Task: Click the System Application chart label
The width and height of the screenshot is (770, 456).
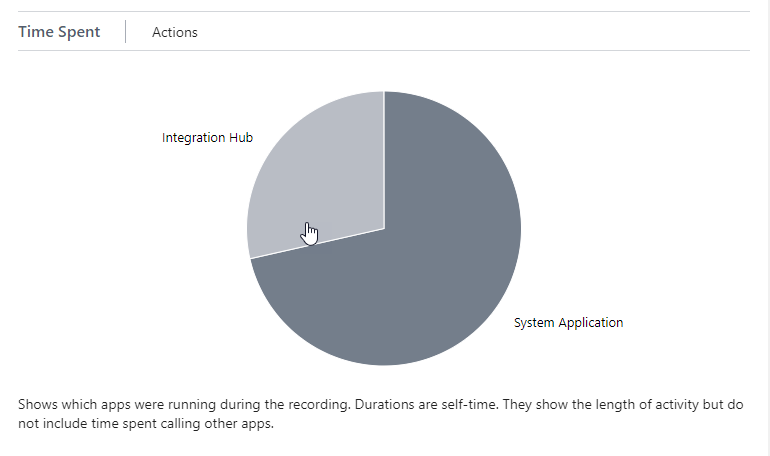Action: (x=568, y=322)
